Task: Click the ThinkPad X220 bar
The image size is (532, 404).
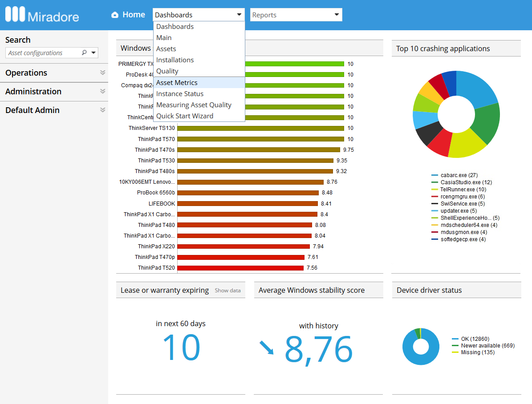Action: 244,246
